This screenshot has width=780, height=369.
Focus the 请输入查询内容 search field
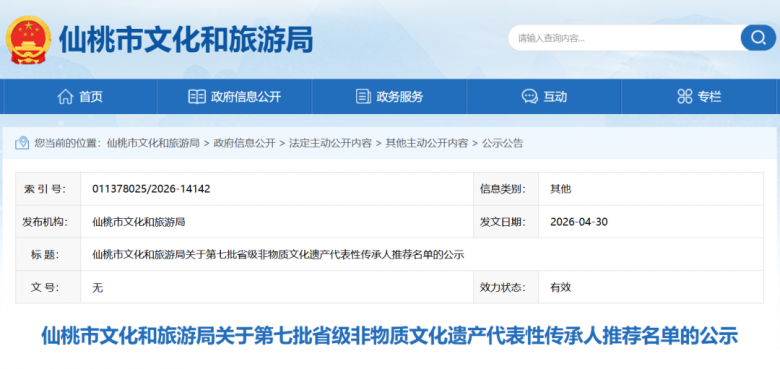coord(624,38)
